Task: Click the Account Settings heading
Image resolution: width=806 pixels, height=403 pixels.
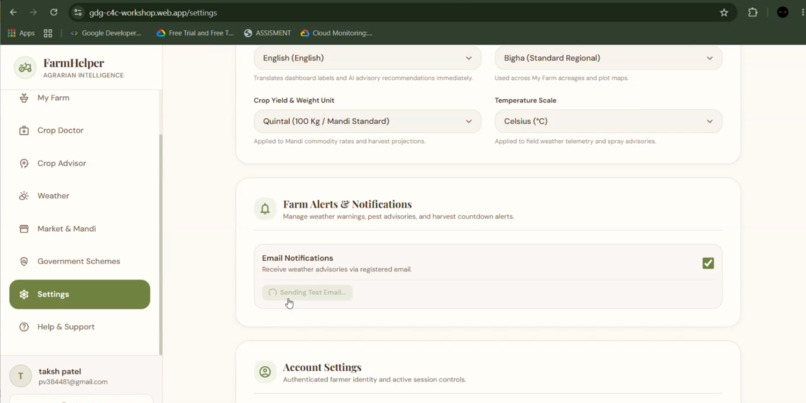Action: pyautogui.click(x=322, y=367)
